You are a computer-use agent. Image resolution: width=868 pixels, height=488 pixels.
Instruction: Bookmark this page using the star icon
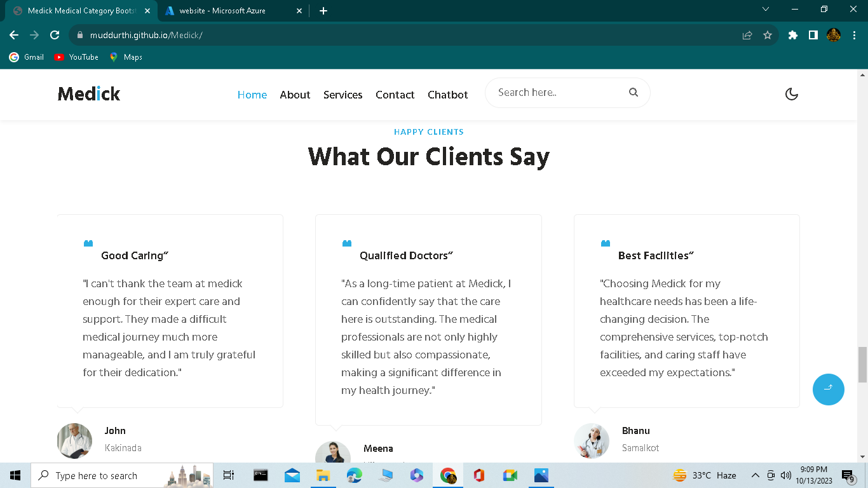pyautogui.click(x=768, y=35)
